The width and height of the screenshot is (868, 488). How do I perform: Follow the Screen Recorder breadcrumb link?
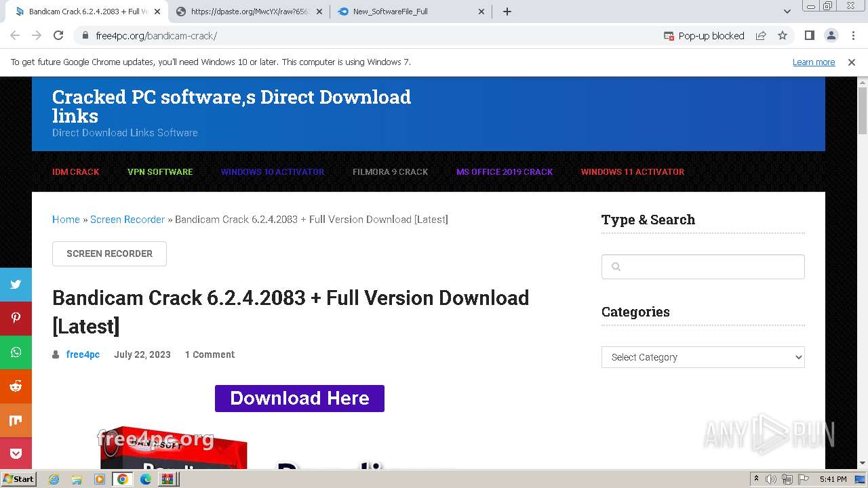[x=127, y=220]
